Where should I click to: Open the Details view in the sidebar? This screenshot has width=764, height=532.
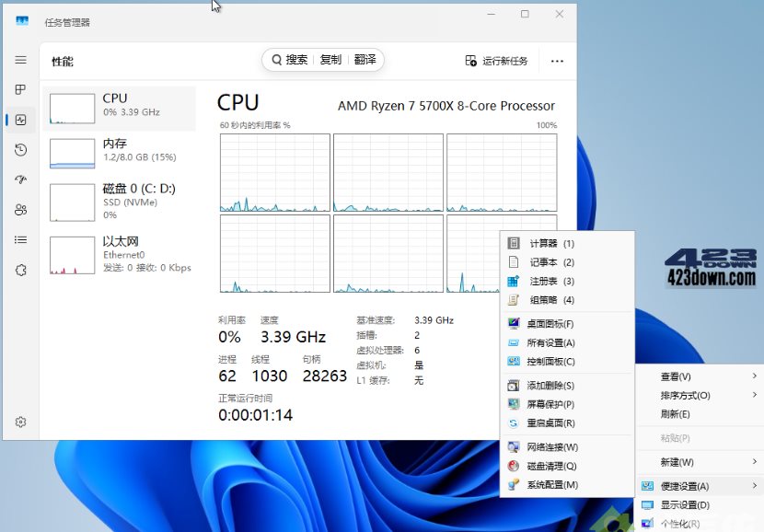[20, 240]
